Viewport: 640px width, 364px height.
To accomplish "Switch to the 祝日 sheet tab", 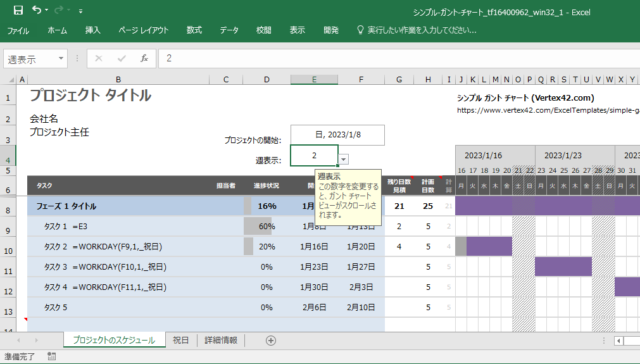I will coord(181,341).
